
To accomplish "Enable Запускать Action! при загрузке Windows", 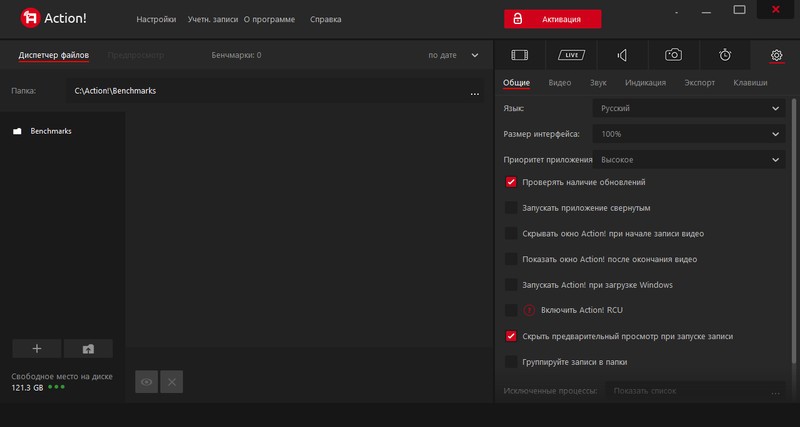I will tap(511, 285).
